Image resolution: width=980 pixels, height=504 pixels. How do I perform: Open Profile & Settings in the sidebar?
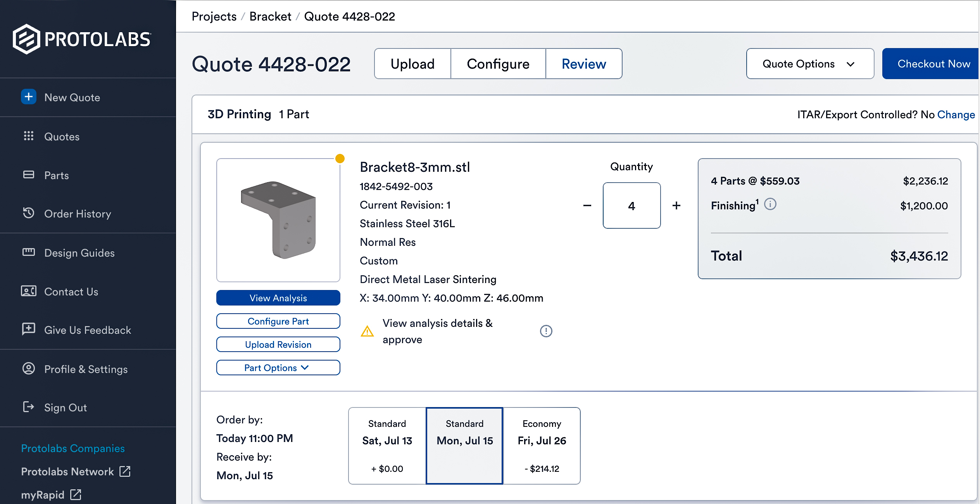[86, 369]
